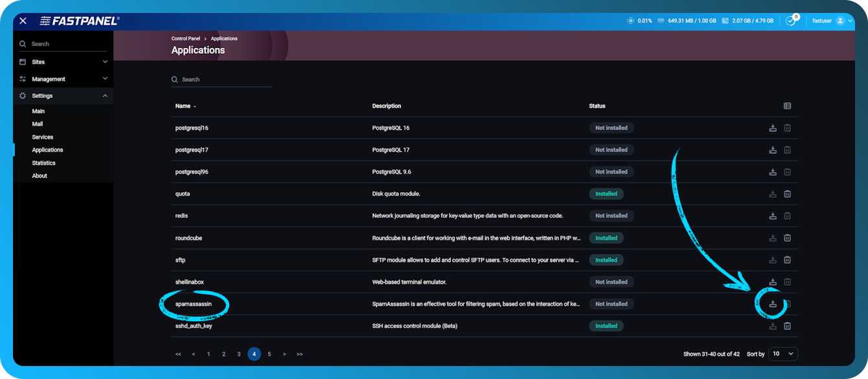The image size is (868, 379).
Task: Open the Sort by dropdown
Action: click(x=782, y=354)
